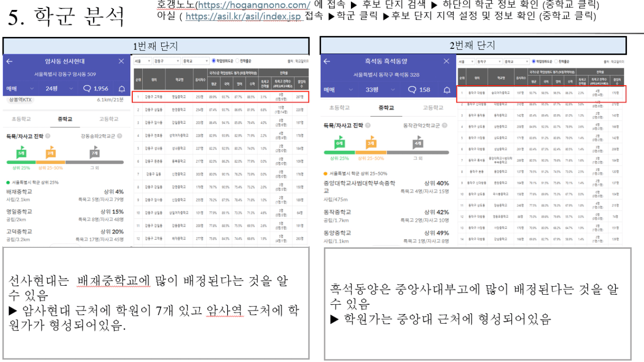644x362 pixels.
Task: Open the asil.kr link
Action: 245,16
